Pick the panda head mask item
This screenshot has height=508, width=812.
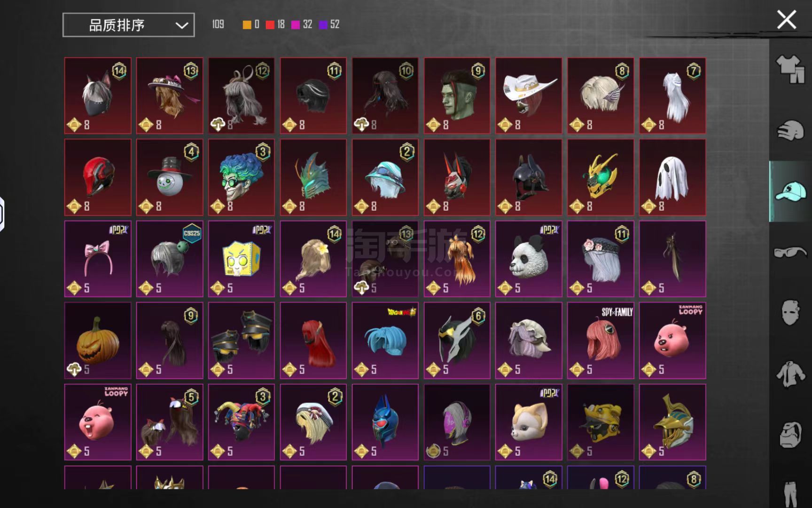point(529,259)
